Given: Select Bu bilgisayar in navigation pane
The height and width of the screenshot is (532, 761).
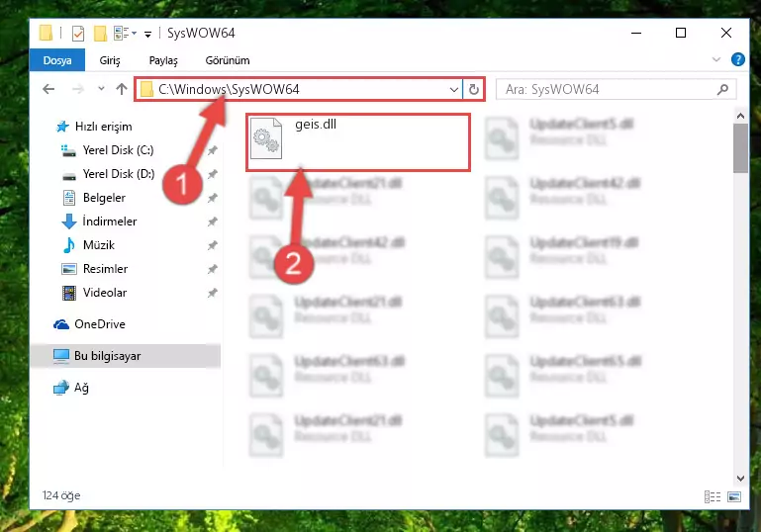Looking at the screenshot, I should click(x=126, y=356).
